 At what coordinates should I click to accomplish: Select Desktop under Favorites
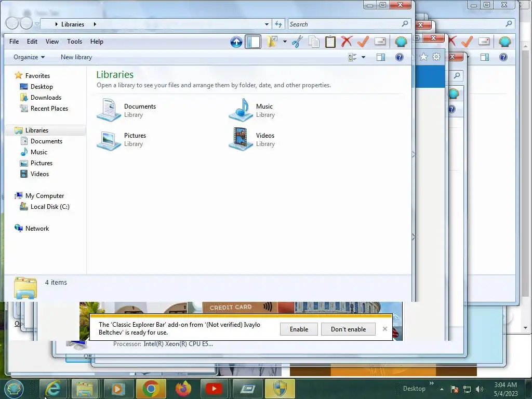click(42, 87)
